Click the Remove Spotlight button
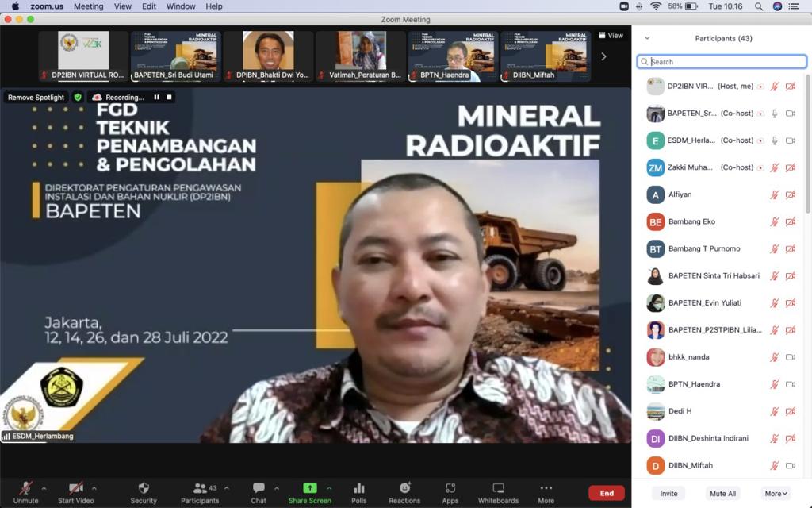Screen dimensions: 812x508 click(36, 97)
